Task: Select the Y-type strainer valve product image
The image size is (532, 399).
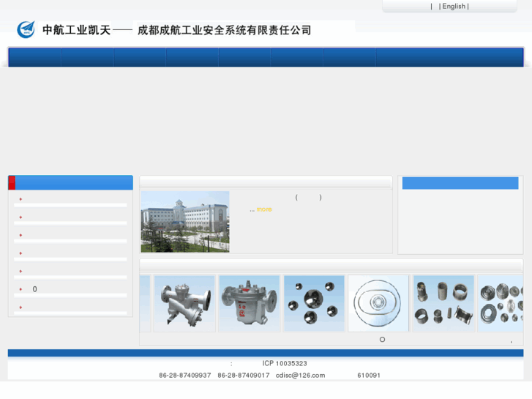Action: tap(184, 303)
